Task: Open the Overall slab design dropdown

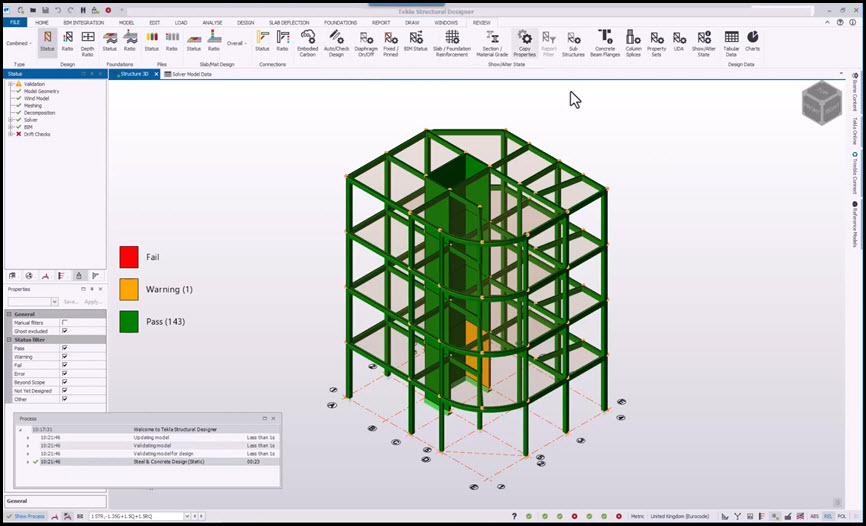Action: click(x=236, y=43)
